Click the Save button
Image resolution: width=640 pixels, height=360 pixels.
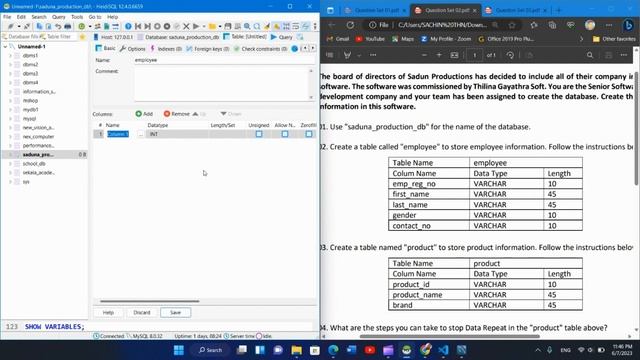[x=176, y=312]
